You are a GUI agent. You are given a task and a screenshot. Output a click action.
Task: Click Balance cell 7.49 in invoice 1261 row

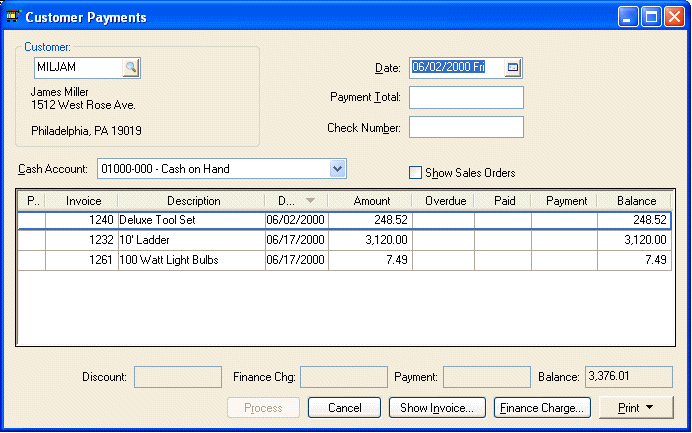(x=634, y=260)
